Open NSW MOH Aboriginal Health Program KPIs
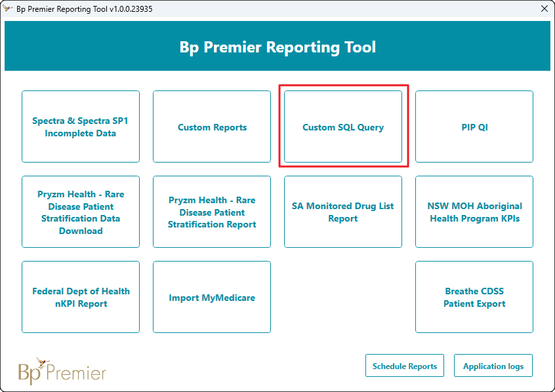 [474, 212]
